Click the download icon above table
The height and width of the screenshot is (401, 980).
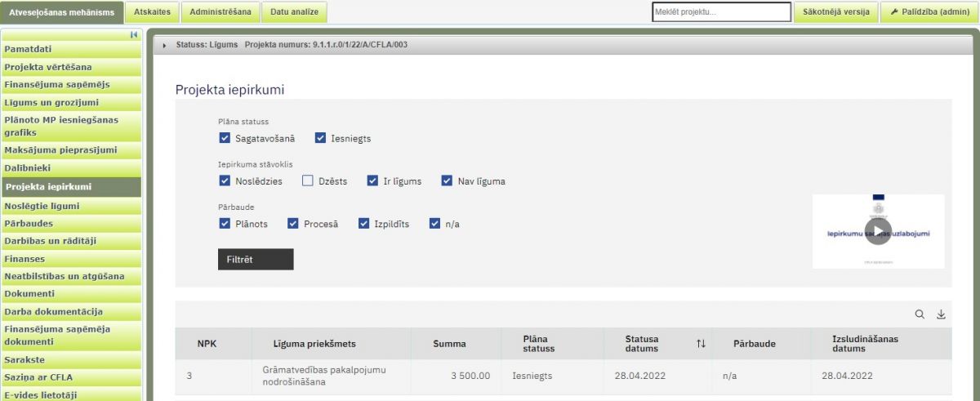pyautogui.click(x=941, y=314)
